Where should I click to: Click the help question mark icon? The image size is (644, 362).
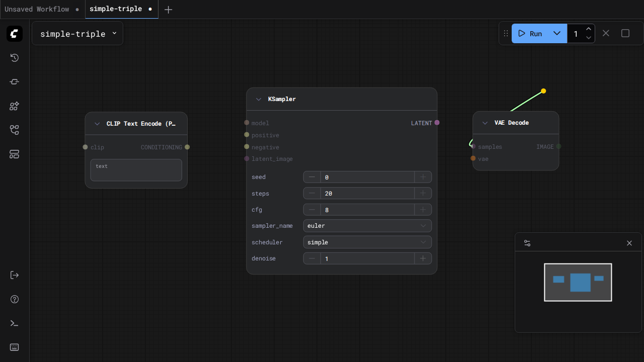(15, 299)
